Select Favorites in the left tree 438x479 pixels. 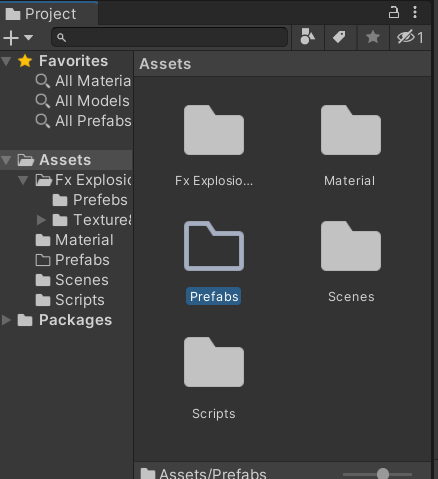click(x=73, y=61)
